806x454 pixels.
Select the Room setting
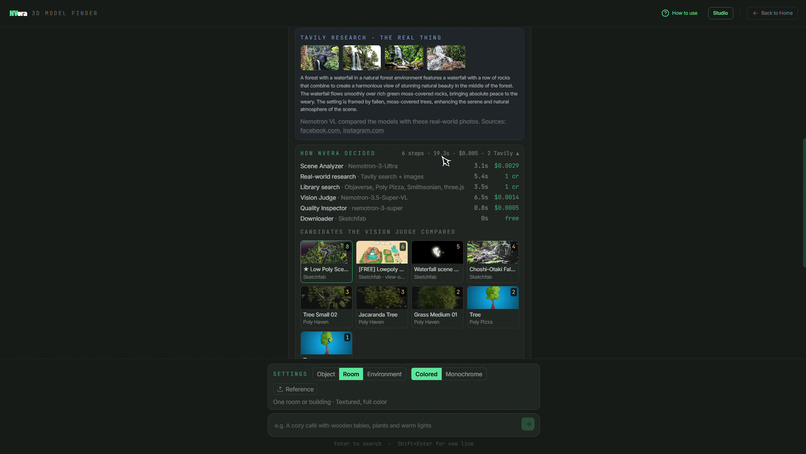[x=351, y=374]
